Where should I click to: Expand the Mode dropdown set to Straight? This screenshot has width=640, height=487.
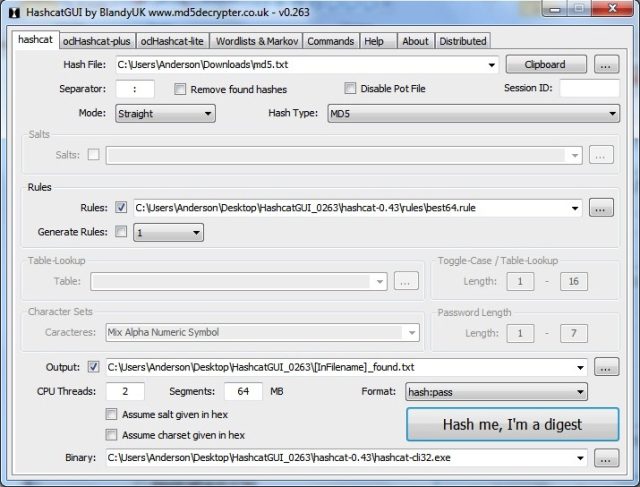pos(164,114)
